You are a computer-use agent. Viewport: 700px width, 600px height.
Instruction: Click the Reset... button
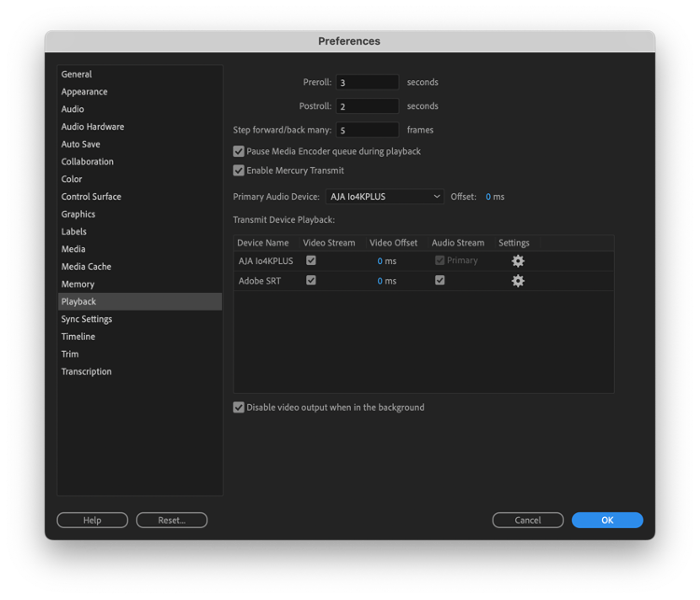pyautogui.click(x=172, y=520)
